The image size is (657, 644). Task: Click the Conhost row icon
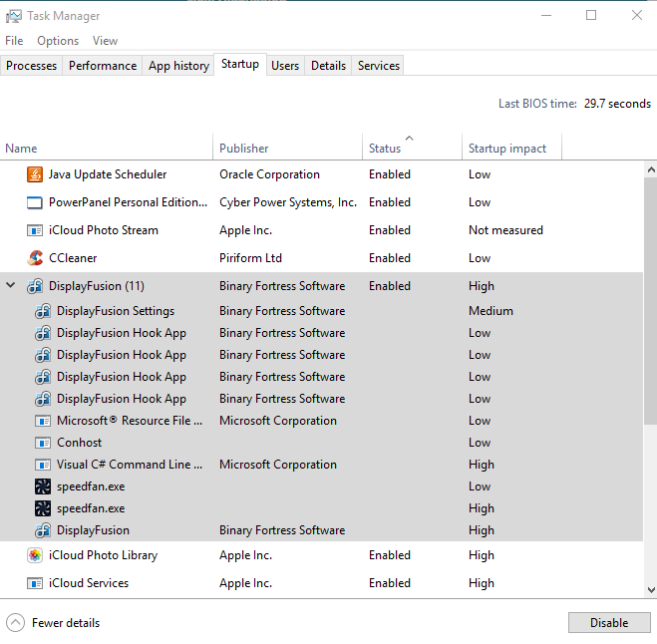tap(43, 443)
